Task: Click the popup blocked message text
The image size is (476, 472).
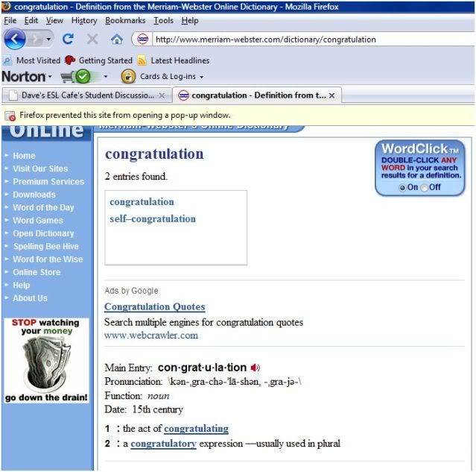Action: (x=125, y=115)
